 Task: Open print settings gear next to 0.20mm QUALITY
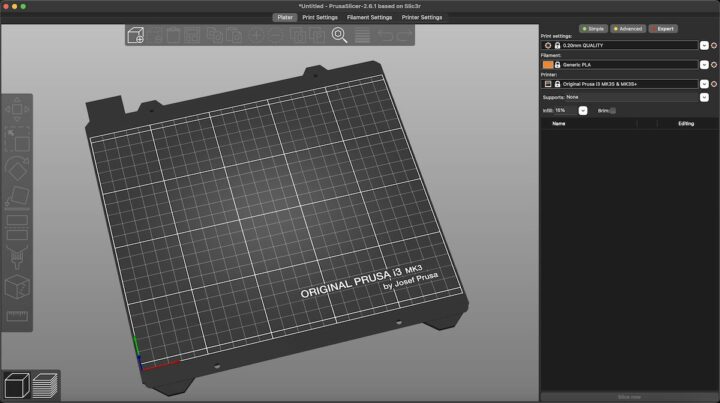coord(714,46)
